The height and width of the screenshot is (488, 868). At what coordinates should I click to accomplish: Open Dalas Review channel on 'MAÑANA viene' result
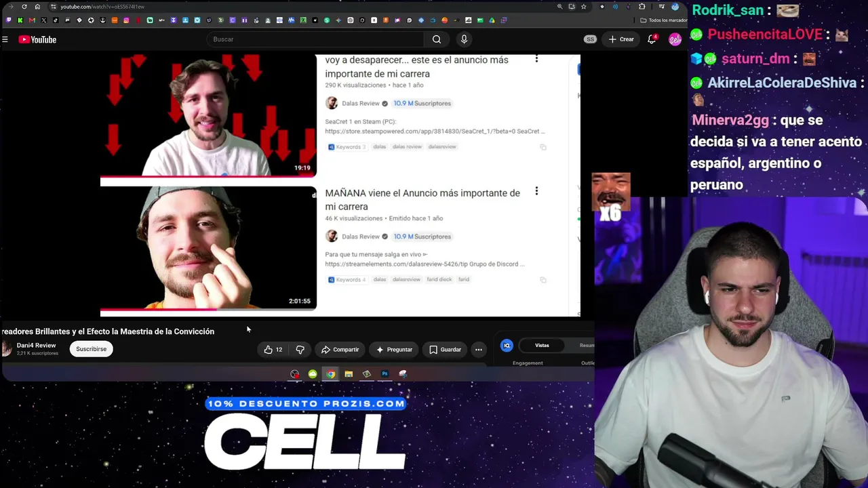360,237
